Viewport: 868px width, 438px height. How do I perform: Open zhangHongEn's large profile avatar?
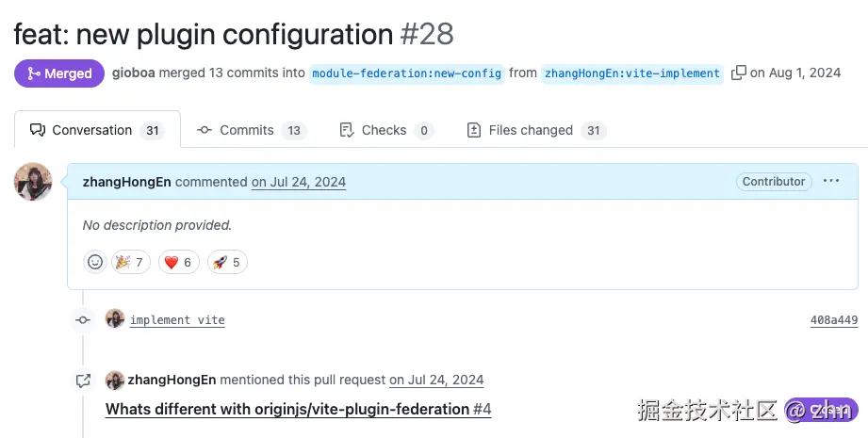coord(33,181)
